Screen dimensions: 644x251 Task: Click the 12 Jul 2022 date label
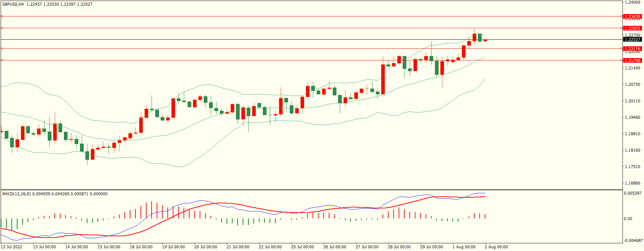tap(11, 247)
